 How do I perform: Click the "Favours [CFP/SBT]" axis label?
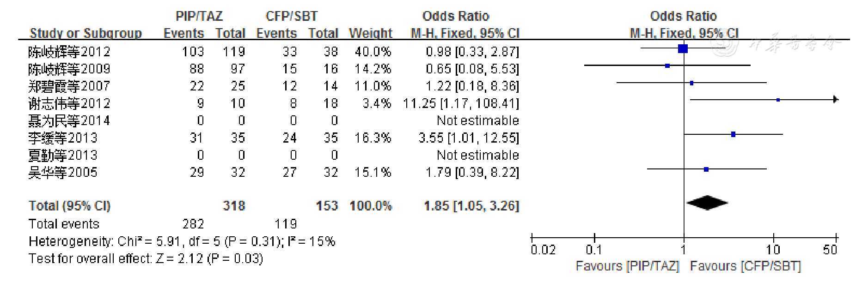(x=745, y=266)
